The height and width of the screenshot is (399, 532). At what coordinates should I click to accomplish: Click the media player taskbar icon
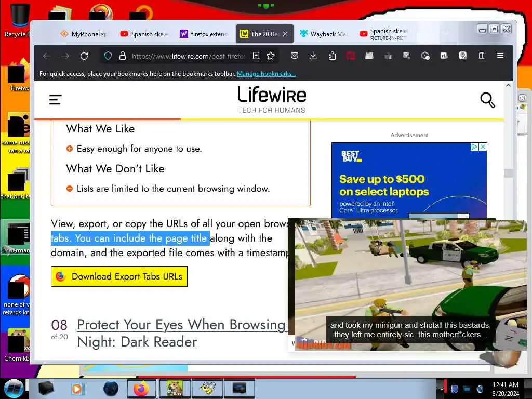pyautogui.click(x=77, y=389)
